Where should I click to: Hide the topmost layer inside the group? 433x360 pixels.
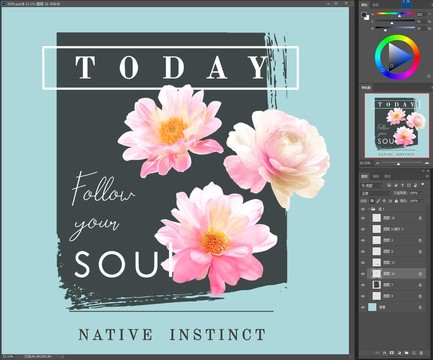(x=363, y=218)
